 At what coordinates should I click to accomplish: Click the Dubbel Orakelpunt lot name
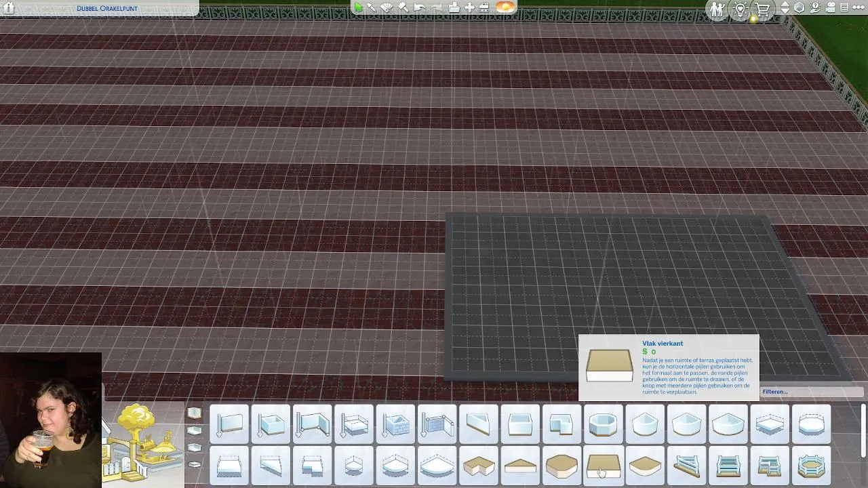tap(107, 8)
